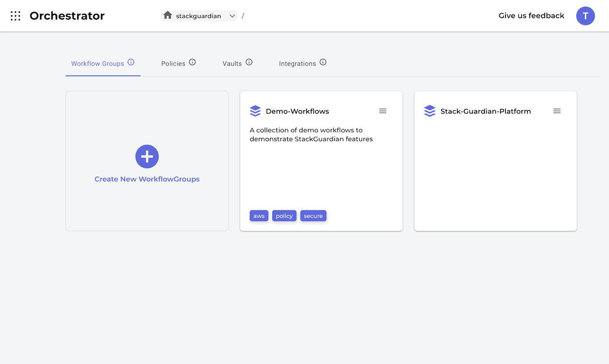This screenshot has height=364, width=609.
Task: Show info icon next to Policies
Action: click(x=192, y=62)
